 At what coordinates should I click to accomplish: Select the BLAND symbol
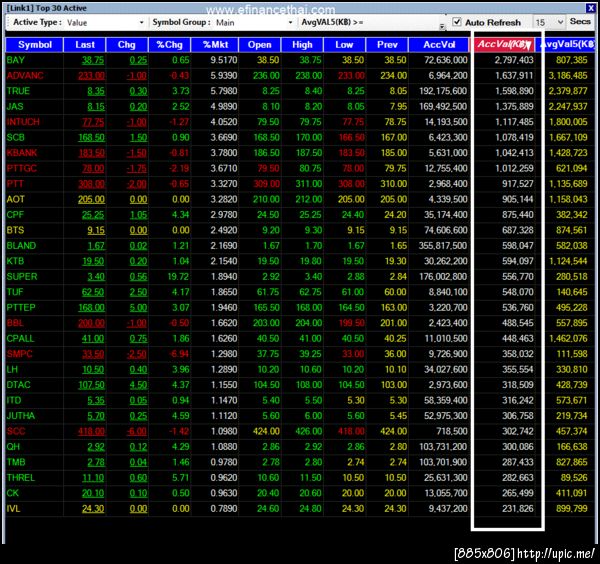click(x=21, y=246)
